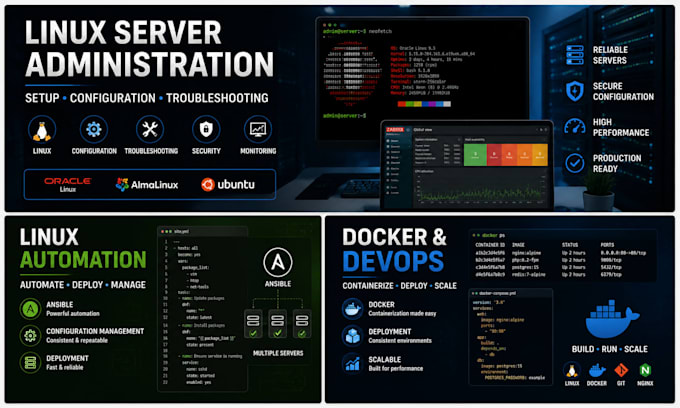Click the neofetch command in the terminal
680x408 pixels.
[x=381, y=32]
